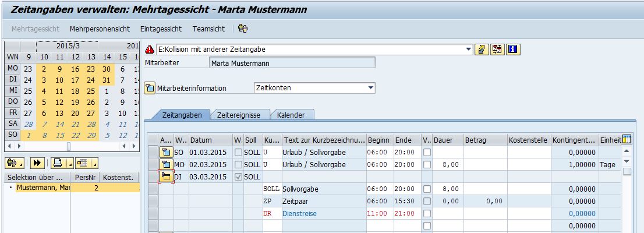Open the Zeitkonten dropdown

[x=370, y=88]
